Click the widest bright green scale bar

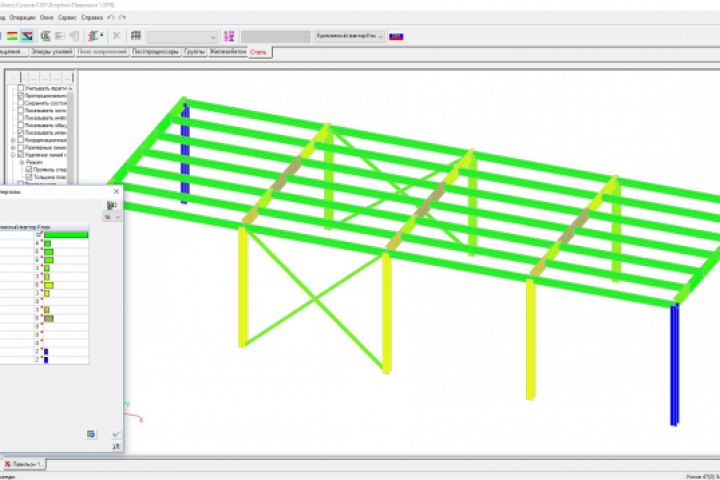click(66, 235)
